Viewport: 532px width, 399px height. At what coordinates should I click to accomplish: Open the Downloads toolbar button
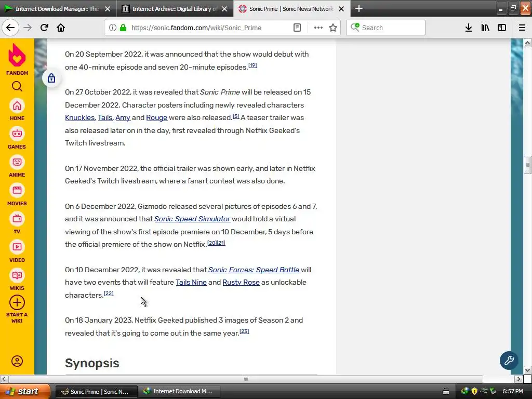(469, 28)
